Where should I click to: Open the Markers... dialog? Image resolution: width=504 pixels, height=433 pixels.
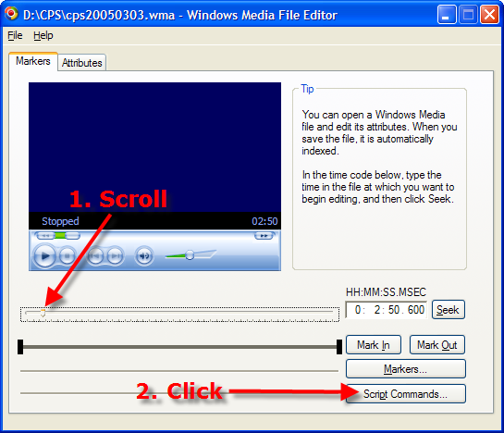point(406,368)
